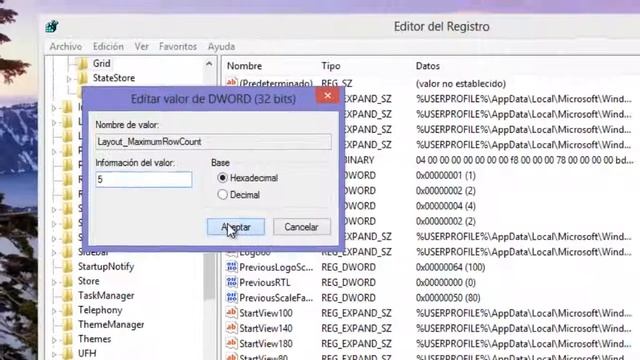The width and height of the screenshot is (640, 360).
Task: Click the StartView100 string value icon
Action: pyautogui.click(x=231, y=313)
